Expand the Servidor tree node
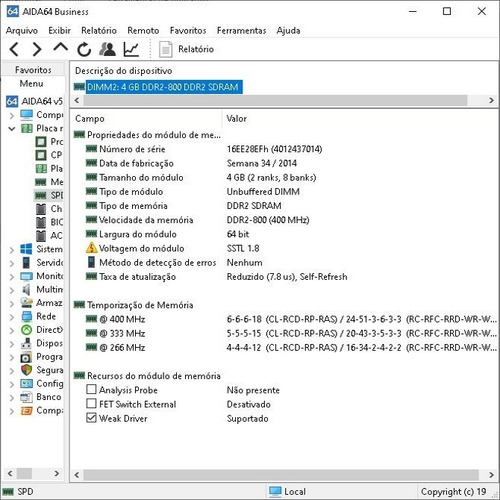 (x=12, y=263)
